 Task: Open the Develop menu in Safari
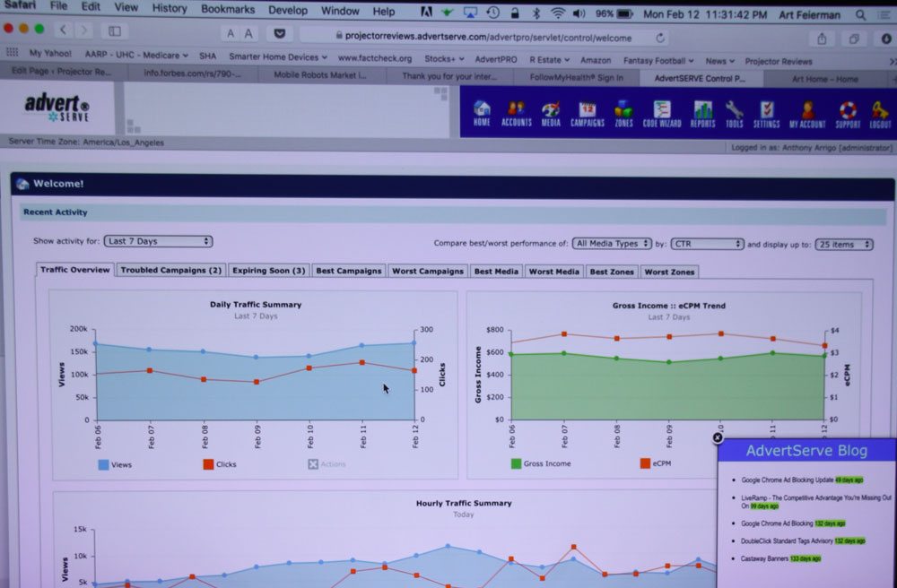(x=288, y=10)
